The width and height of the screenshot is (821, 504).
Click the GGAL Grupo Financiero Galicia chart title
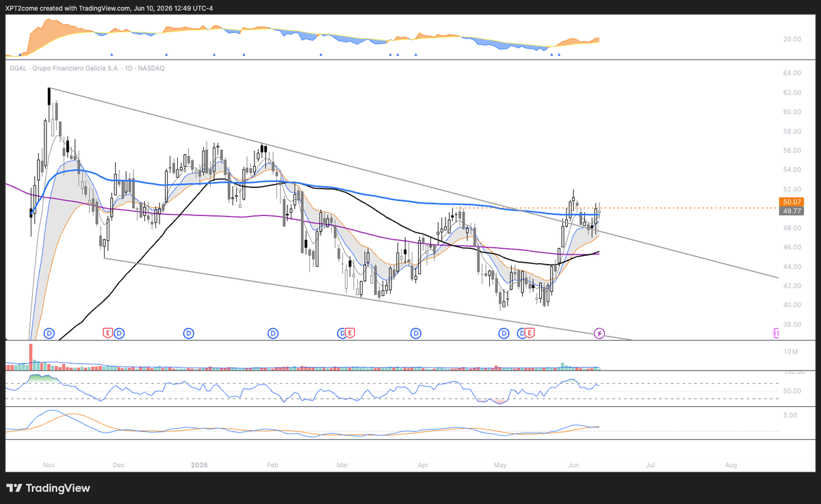tap(87, 68)
